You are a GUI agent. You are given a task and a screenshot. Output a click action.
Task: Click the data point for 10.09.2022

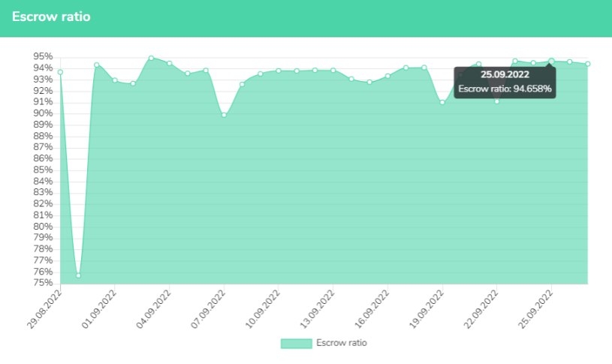click(279, 71)
